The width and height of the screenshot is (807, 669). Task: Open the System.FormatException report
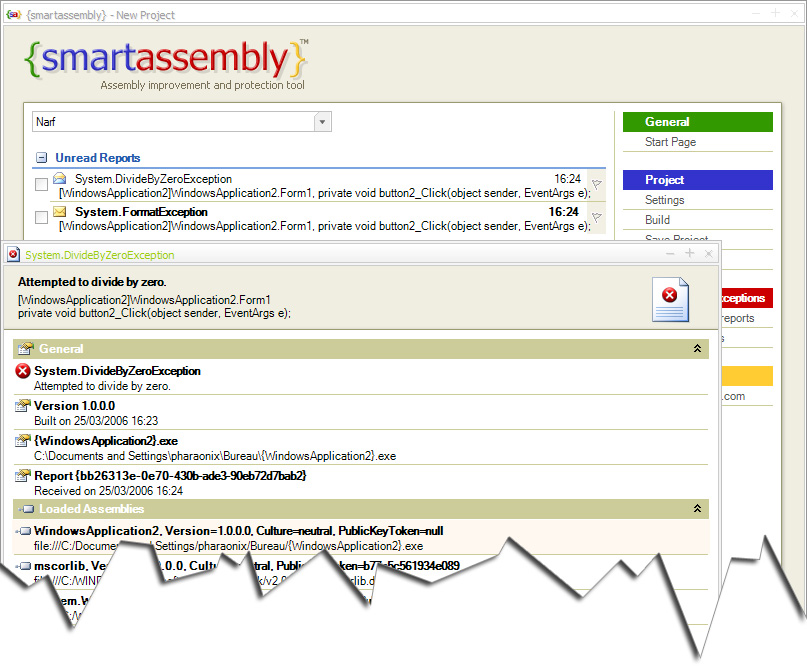[x=141, y=212]
